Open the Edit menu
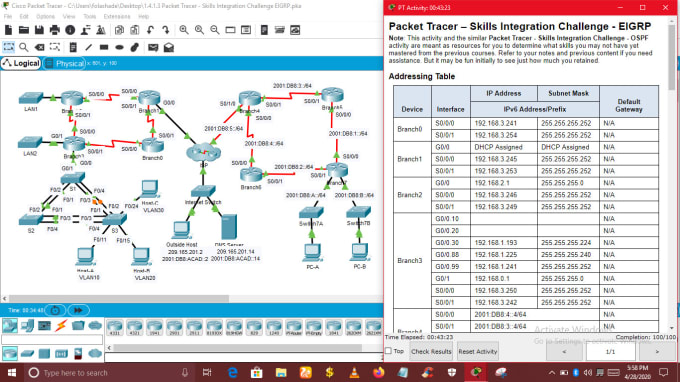680x382 pixels. pyautogui.click(x=24, y=16)
